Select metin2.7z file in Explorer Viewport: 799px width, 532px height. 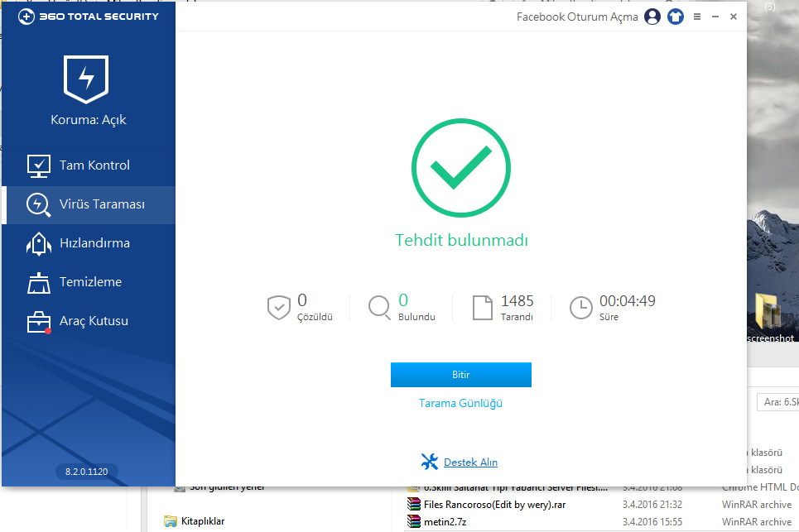click(x=445, y=522)
